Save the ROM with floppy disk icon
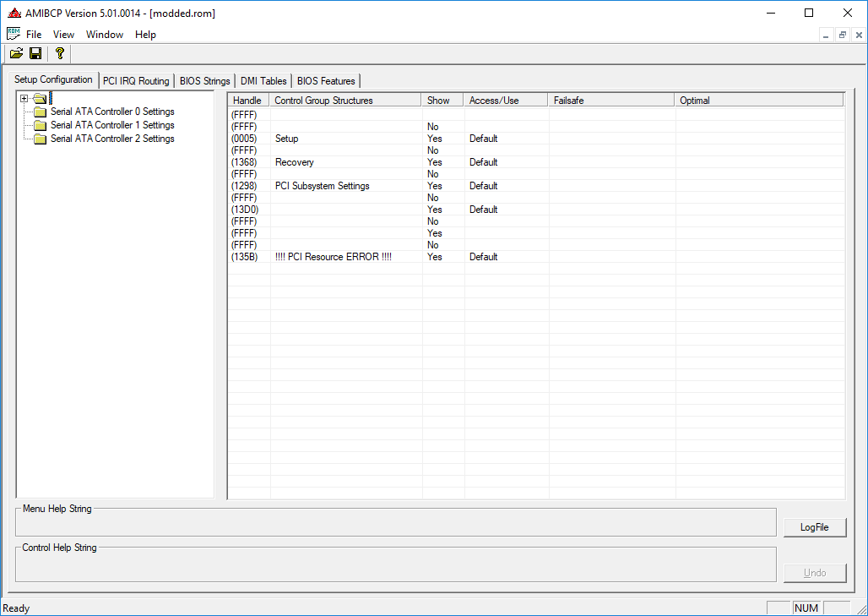Screen dimensions: 868x616 tap(35, 53)
